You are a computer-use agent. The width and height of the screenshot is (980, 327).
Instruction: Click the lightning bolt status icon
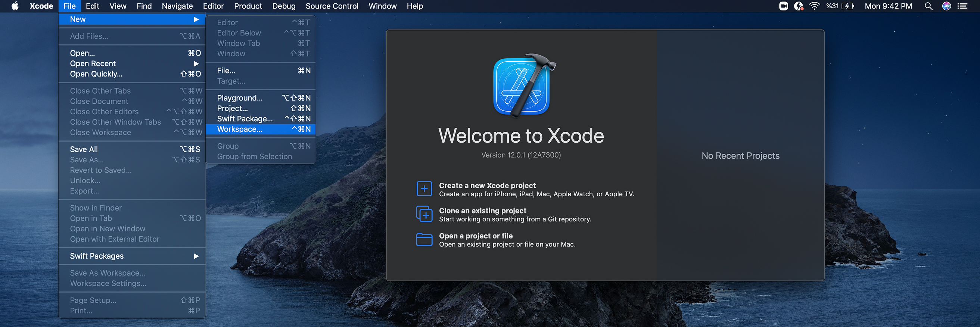pos(799,6)
